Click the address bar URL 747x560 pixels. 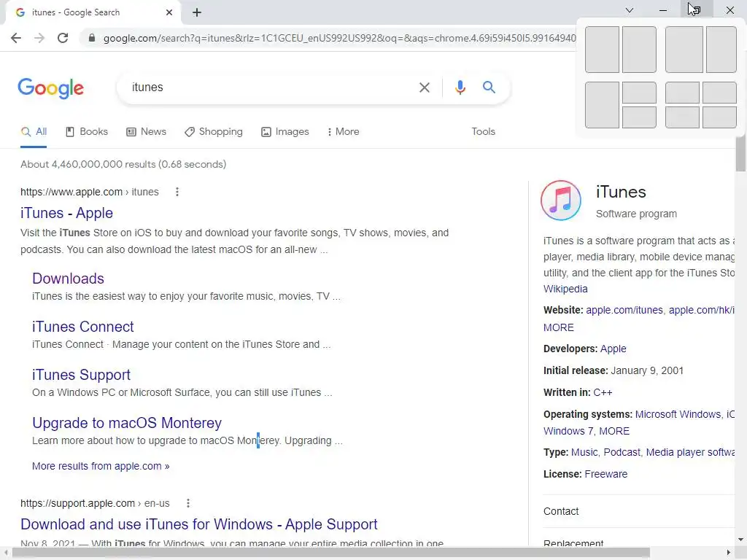[339, 38]
